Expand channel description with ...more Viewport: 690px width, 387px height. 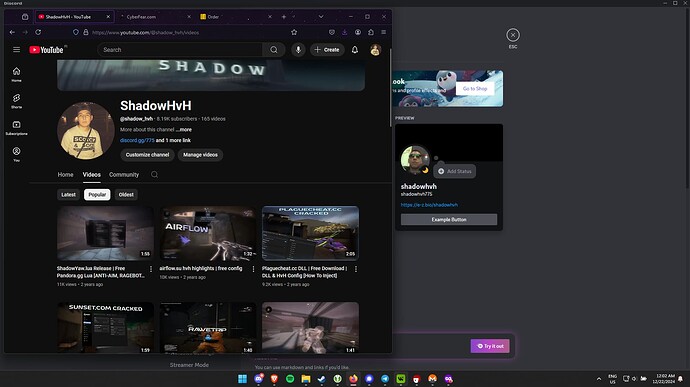[184, 129]
